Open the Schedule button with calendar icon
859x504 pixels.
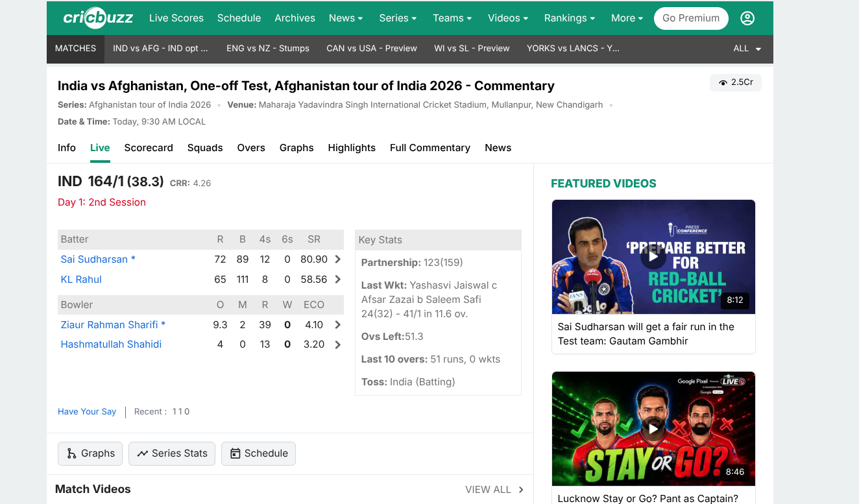[258, 453]
